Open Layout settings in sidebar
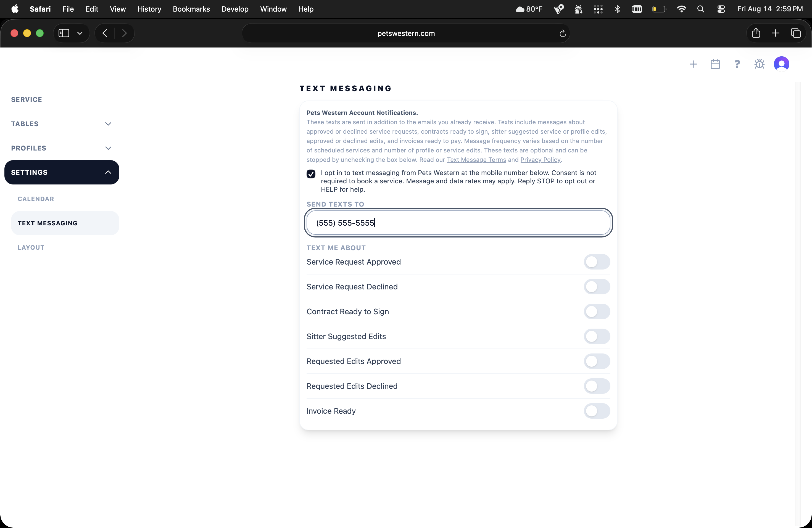Screen dimensions: 812x528 coord(31,248)
